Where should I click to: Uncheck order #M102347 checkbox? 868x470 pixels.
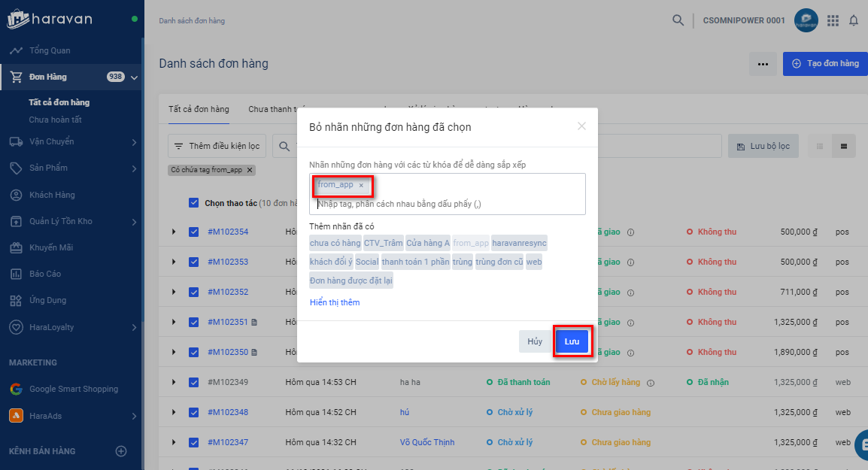pyautogui.click(x=193, y=442)
